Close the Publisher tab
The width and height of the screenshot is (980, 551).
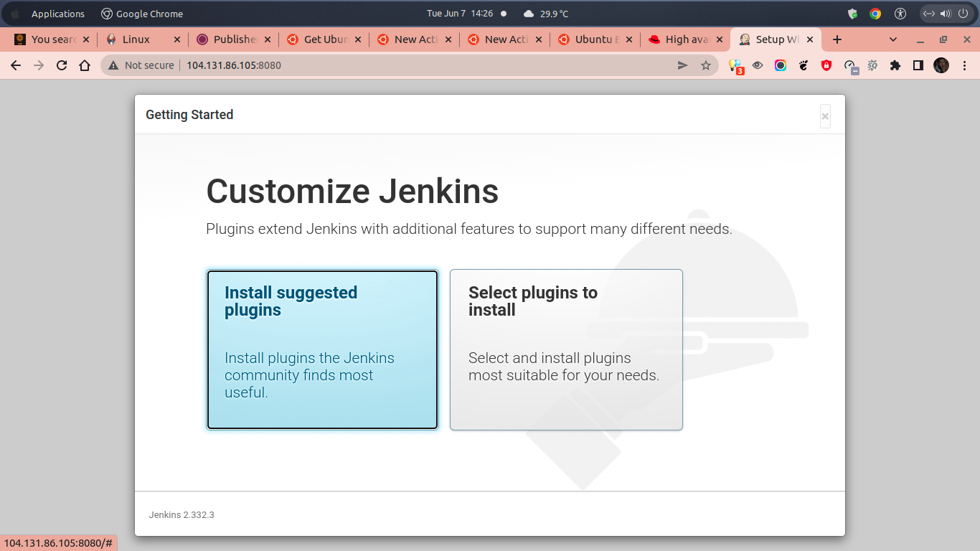[268, 39]
